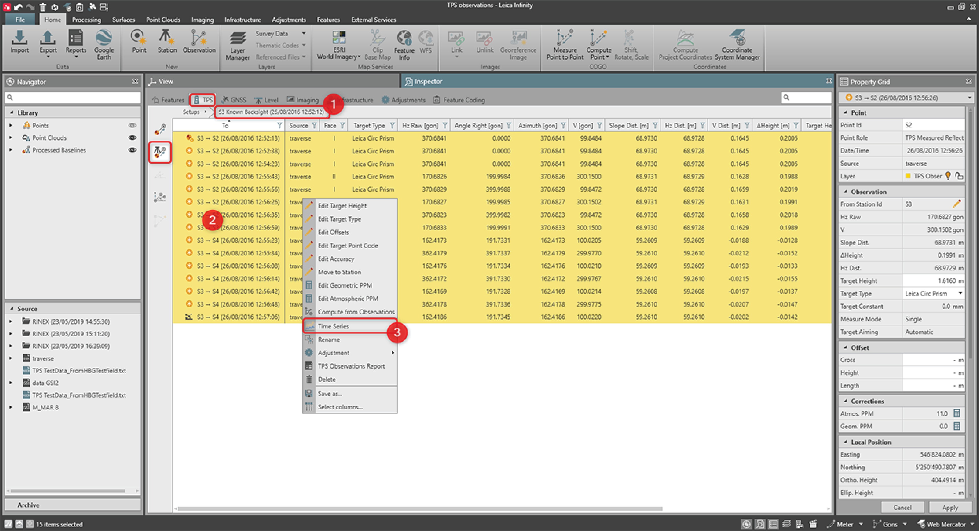Launch Google Earth from ribbon

click(x=104, y=44)
